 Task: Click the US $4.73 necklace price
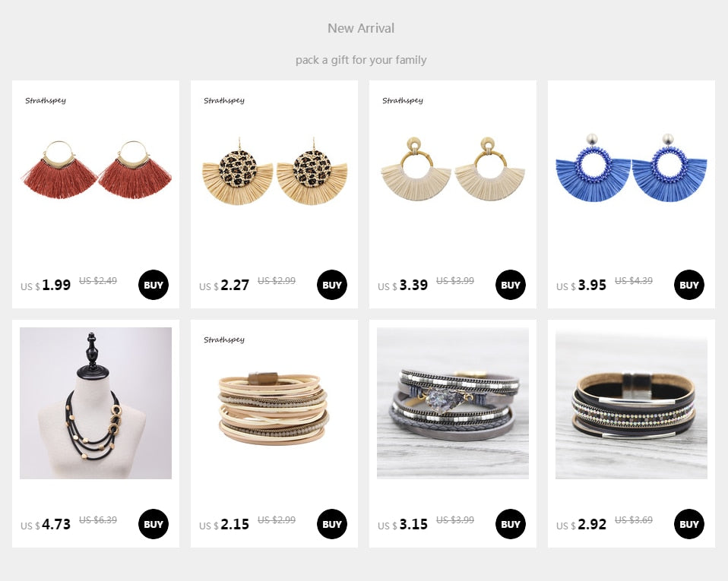click(46, 524)
